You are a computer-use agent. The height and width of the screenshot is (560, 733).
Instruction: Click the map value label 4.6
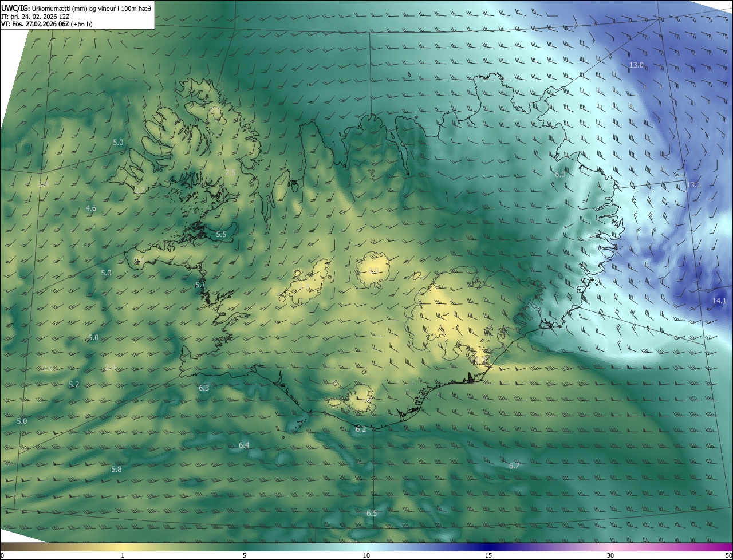point(90,208)
